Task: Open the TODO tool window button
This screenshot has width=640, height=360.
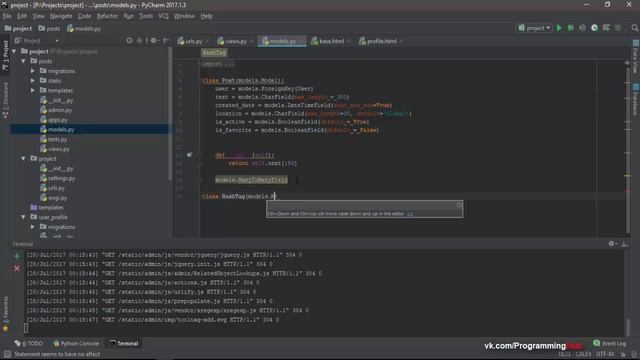Action: click(29, 343)
